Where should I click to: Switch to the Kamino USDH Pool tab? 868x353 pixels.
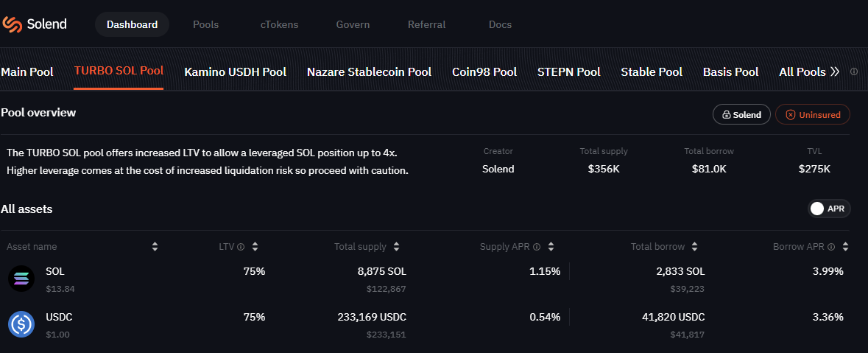(235, 72)
